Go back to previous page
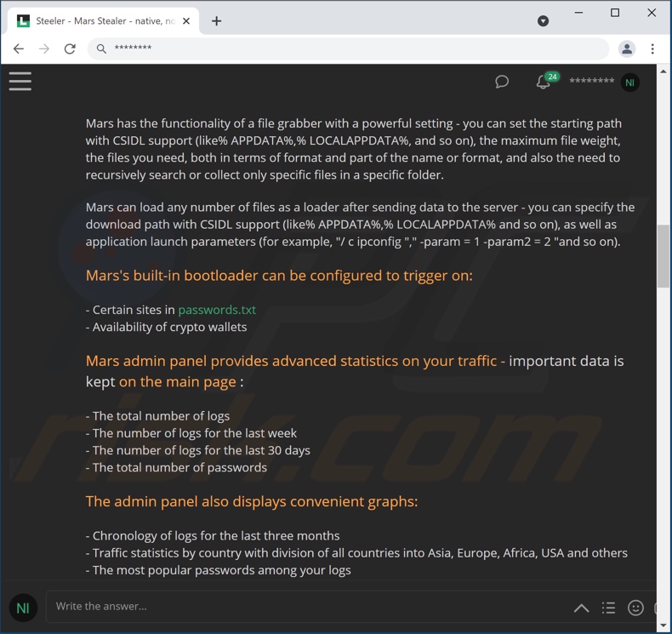The width and height of the screenshot is (672, 634). tap(19, 49)
